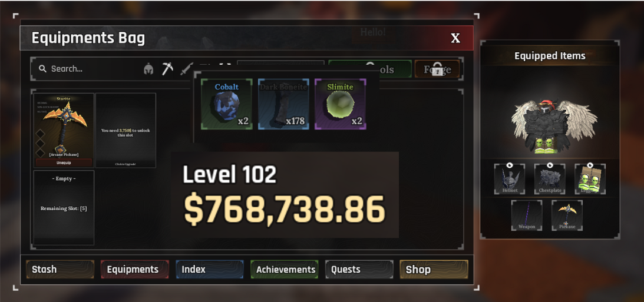Open the Stash tab
The height and width of the screenshot is (302, 644).
pos(60,269)
